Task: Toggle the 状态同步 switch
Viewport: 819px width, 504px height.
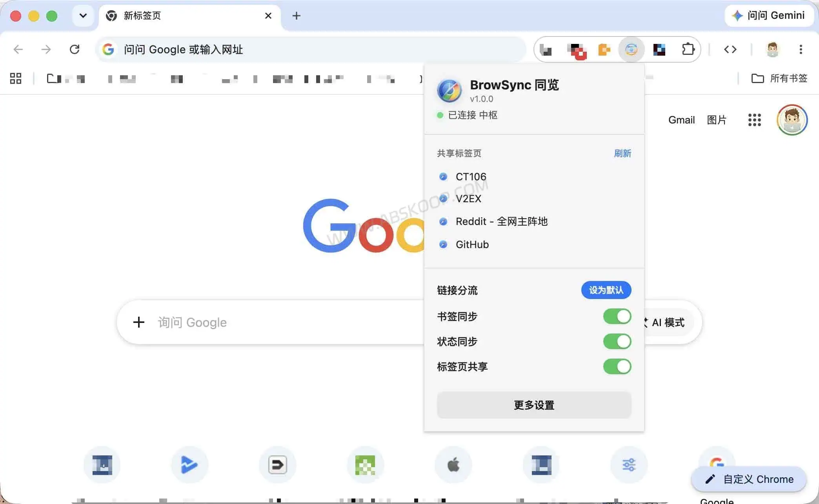Action: pos(617,341)
